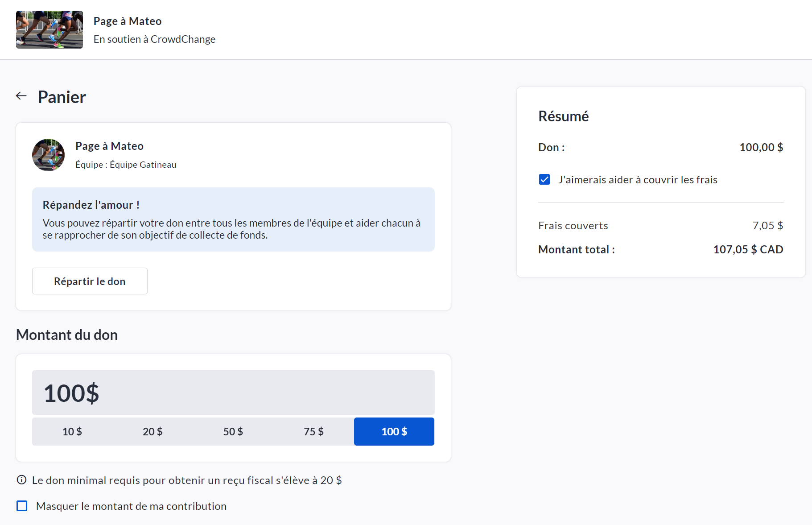812x525 pixels.
Task: Click the Panier page heading
Action: (x=62, y=97)
